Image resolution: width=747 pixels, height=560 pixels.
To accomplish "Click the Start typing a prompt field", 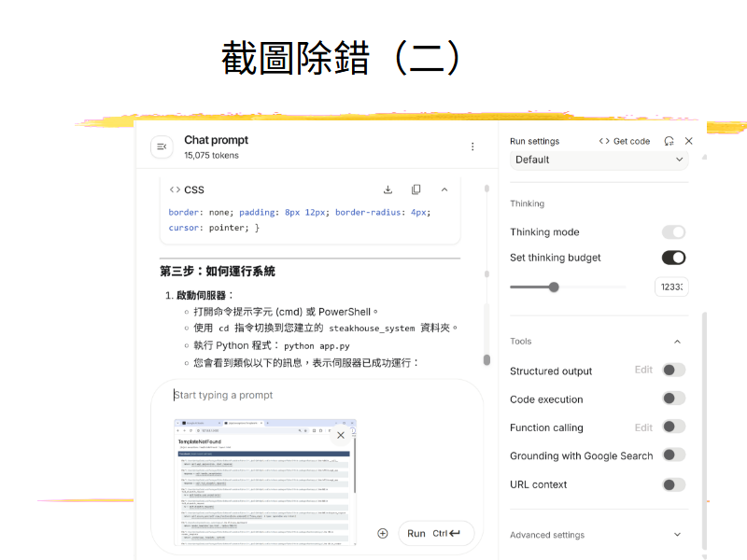I will [317, 396].
